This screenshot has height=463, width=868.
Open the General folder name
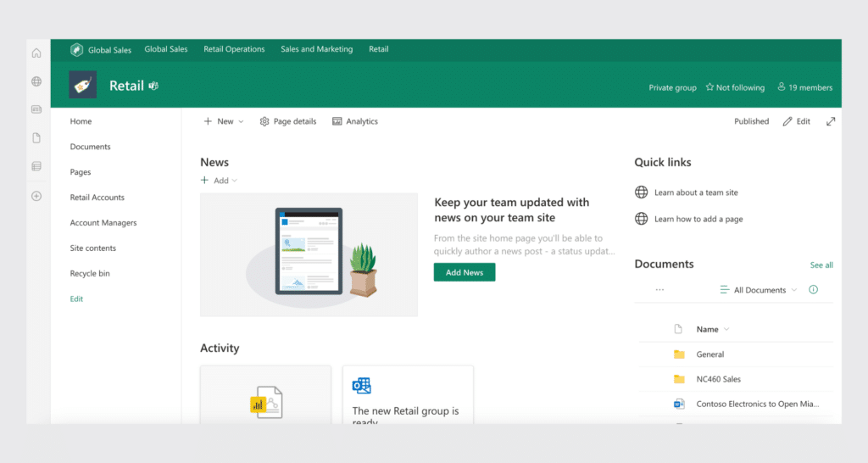(710, 354)
